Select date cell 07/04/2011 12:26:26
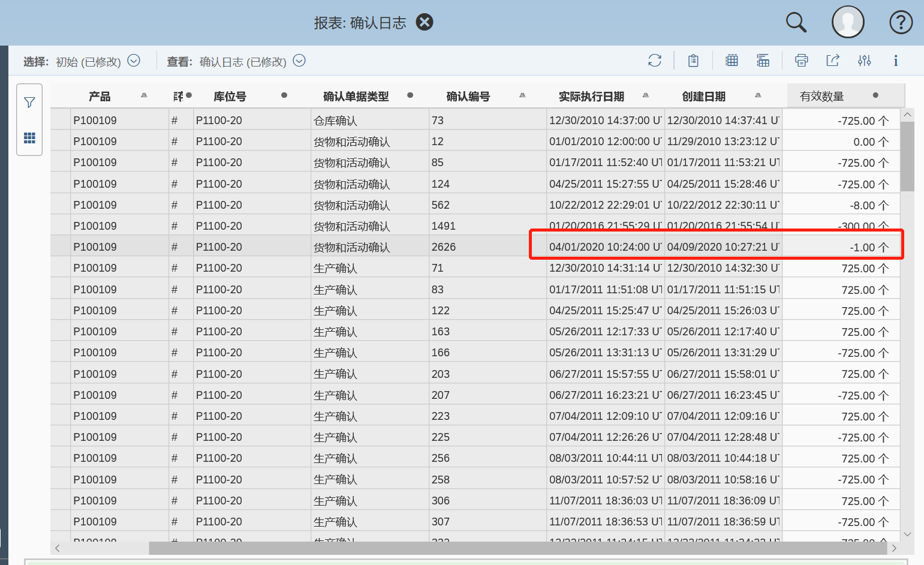The image size is (924, 565). (x=606, y=437)
